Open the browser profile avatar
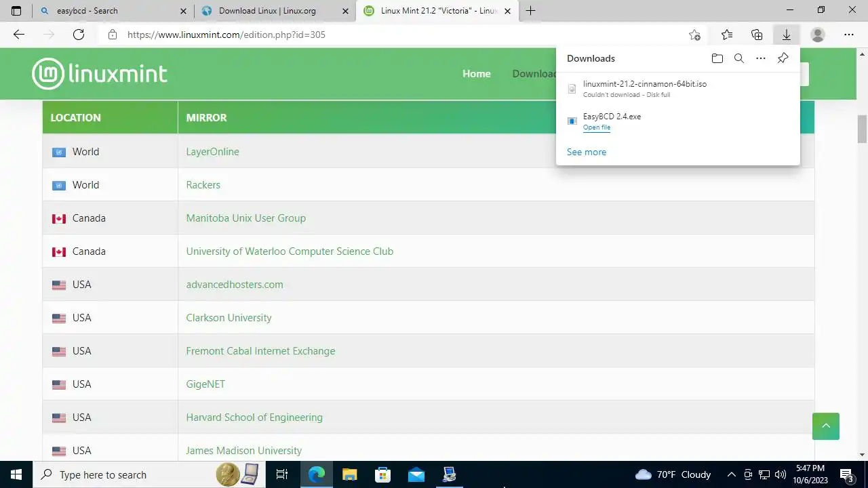 (x=818, y=35)
